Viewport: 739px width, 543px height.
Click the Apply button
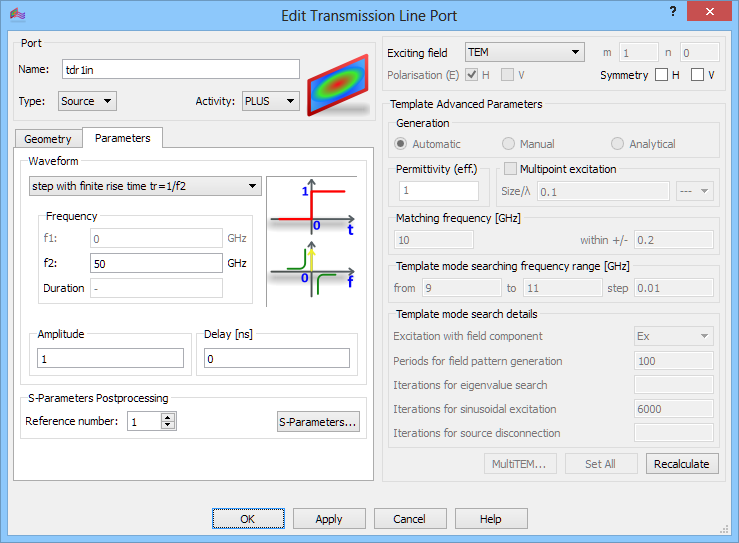coord(329,519)
